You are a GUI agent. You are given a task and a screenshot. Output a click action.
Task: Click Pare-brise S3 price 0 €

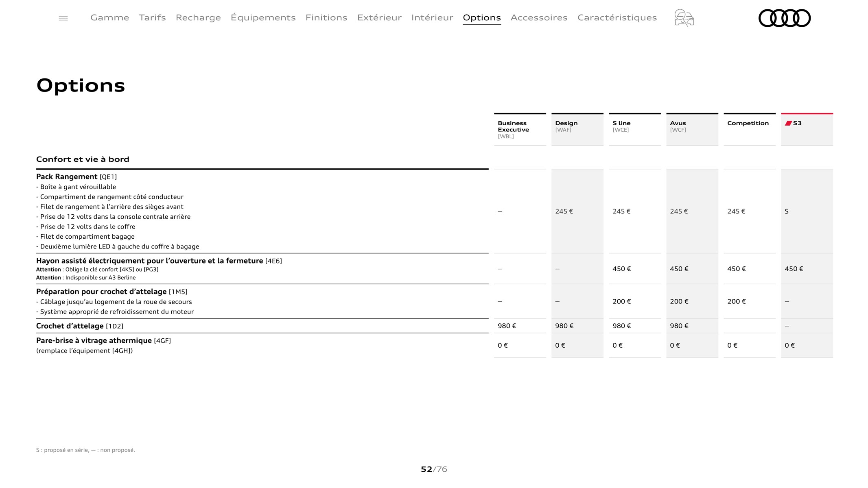click(x=790, y=345)
